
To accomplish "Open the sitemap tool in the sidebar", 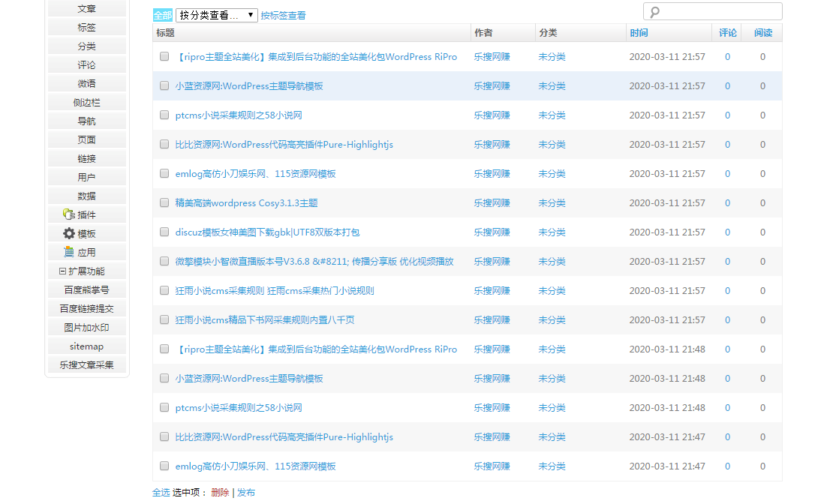I will (87, 346).
